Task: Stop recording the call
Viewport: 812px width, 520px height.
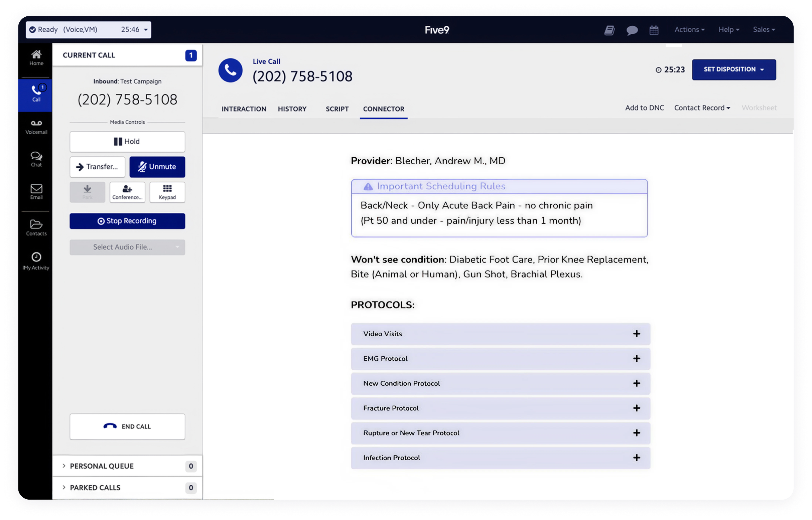Action: 127,221
